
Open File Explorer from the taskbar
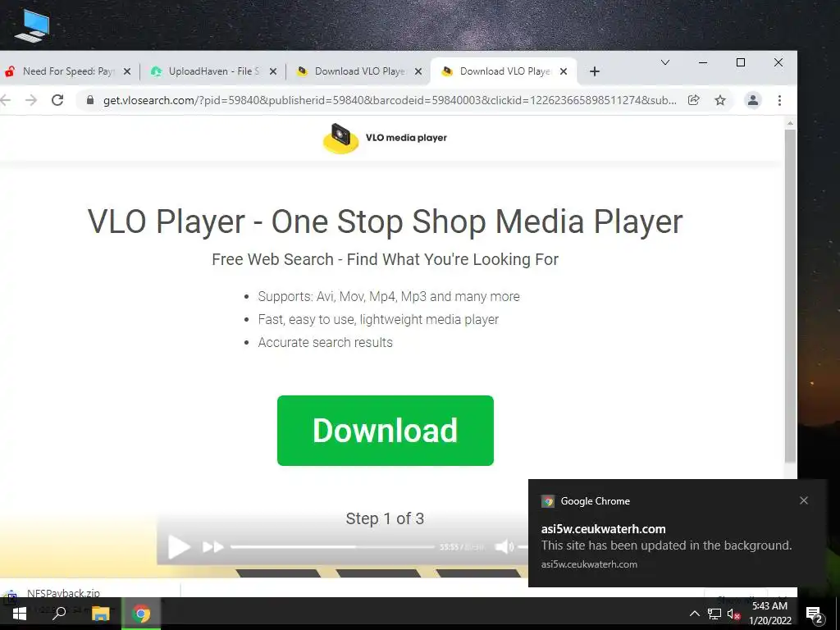[100, 614]
